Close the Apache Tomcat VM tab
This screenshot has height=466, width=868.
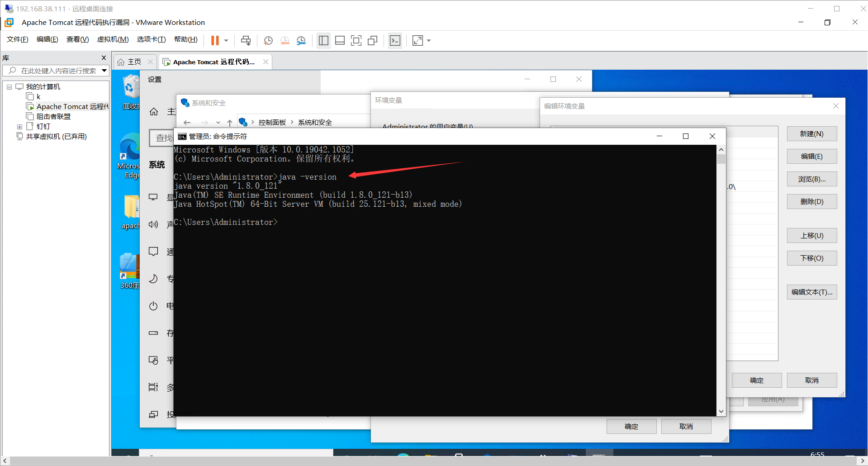pos(266,62)
